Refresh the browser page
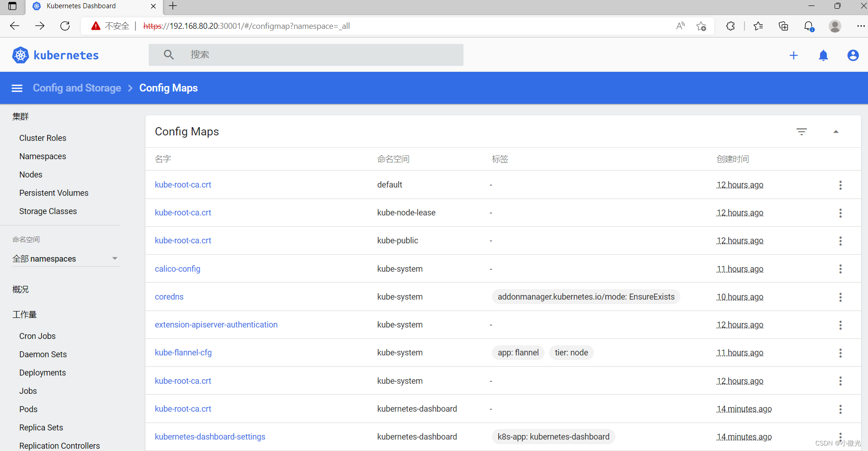Viewport: 868px width, 451px height. (x=65, y=26)
